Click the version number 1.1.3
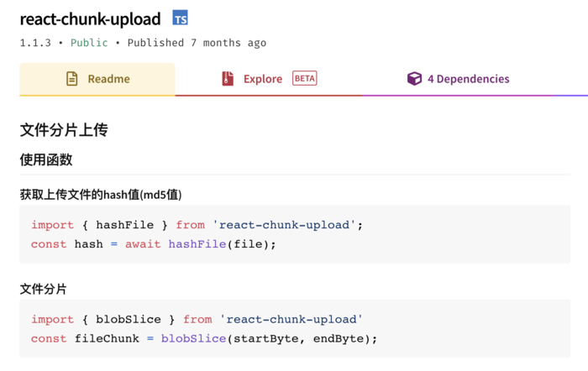This screenshot has height=371, width=588. coord(35,43)
